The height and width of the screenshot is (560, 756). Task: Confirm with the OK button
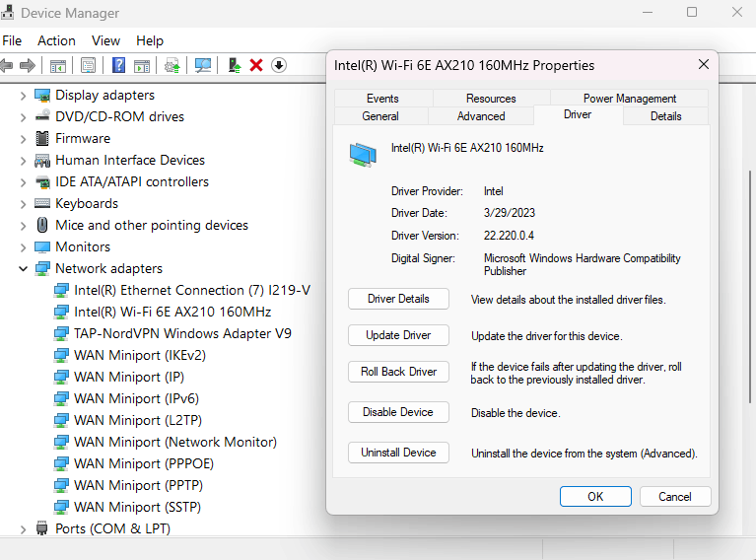click(595, 497)
